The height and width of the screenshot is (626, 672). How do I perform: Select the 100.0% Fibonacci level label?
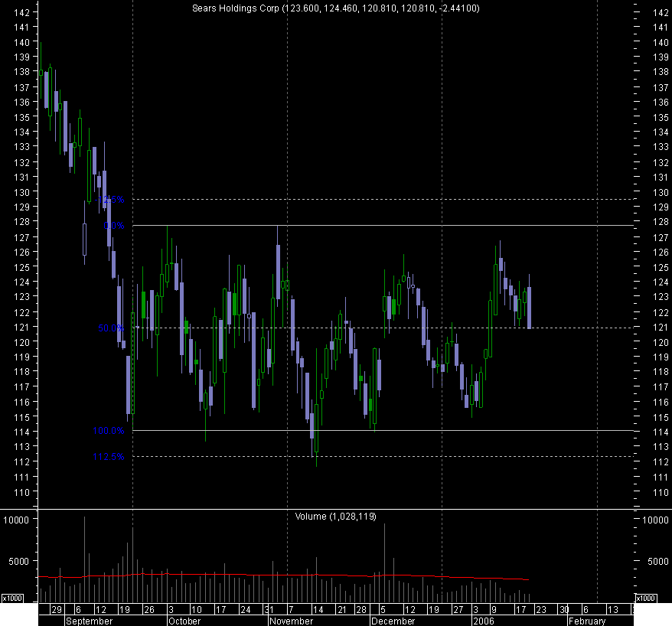(109, 431)
